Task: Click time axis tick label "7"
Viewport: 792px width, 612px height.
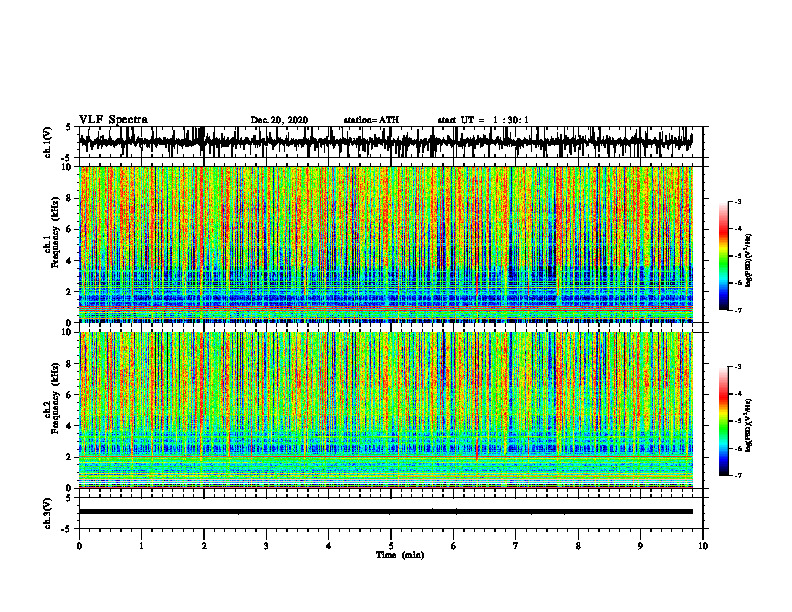Action: pos(516,546)
